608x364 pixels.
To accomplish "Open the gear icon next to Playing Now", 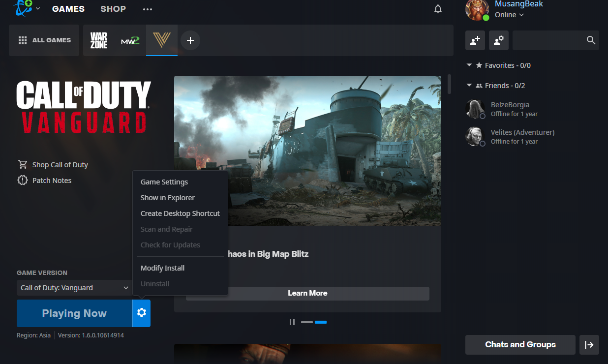I will [141, 313].
